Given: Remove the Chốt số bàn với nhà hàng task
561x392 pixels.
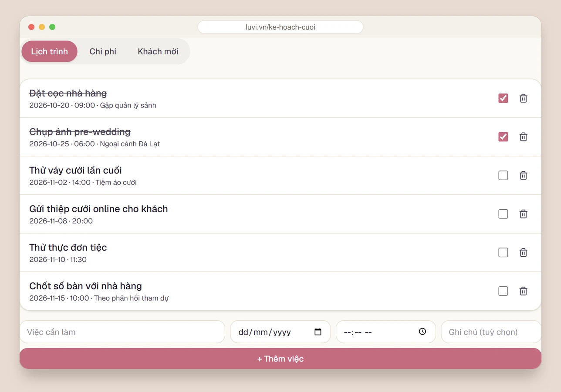Looking at the screenshot, I should (x=523, y=291).
